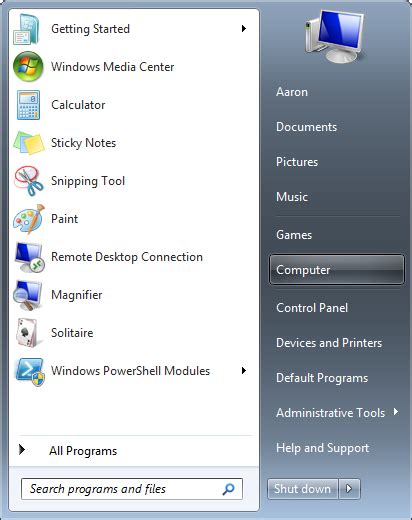This screenshot has width=412, height=520.
Task: Expand the All Programs arrow
Action: point(22,450)
